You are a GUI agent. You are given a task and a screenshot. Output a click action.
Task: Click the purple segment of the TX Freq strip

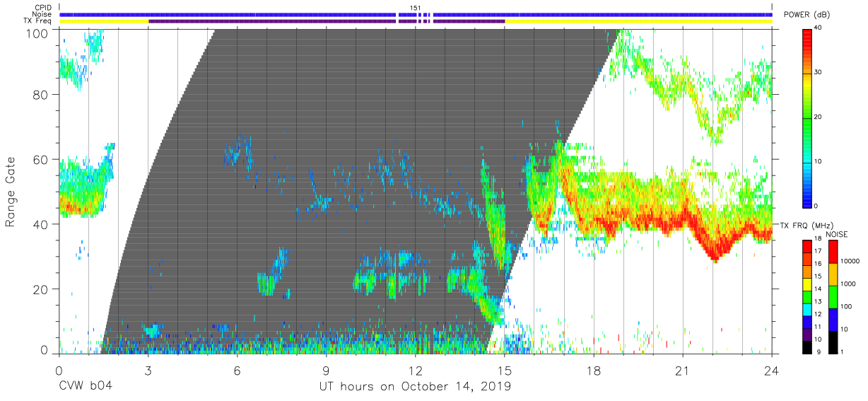pyautogui.click(x=326, y=21)
